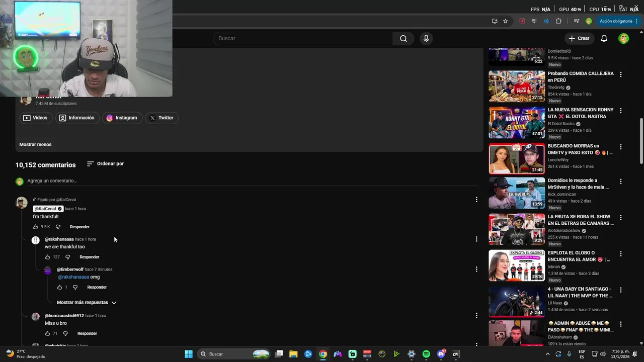Open File Explorer from the taskbar

tap(293, 354)
